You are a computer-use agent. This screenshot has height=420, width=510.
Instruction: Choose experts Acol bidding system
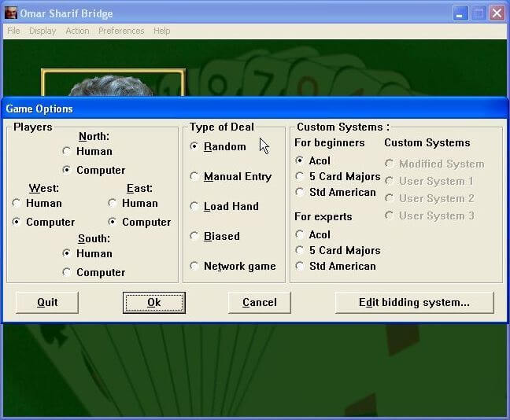coord(312,234)
